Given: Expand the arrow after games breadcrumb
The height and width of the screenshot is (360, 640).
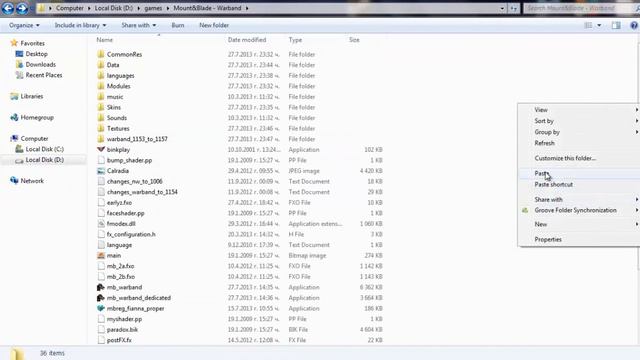Looking at the screenshot, I should [168, 8].
